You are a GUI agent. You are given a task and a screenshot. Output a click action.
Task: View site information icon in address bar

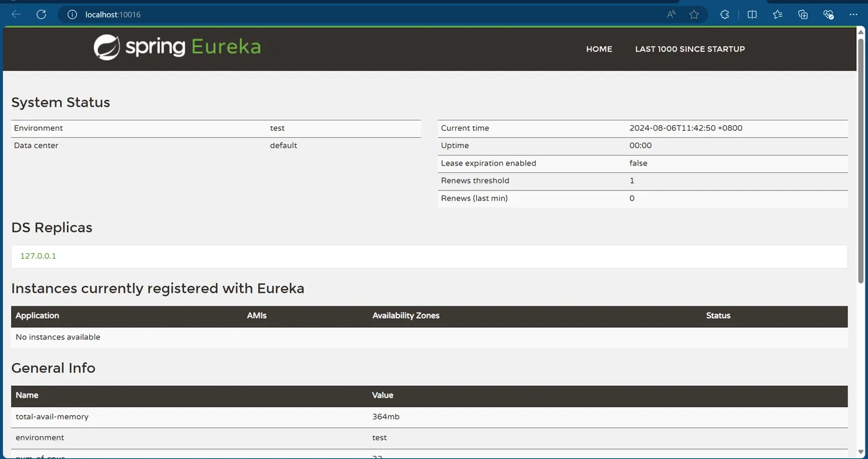pos(72,14)
